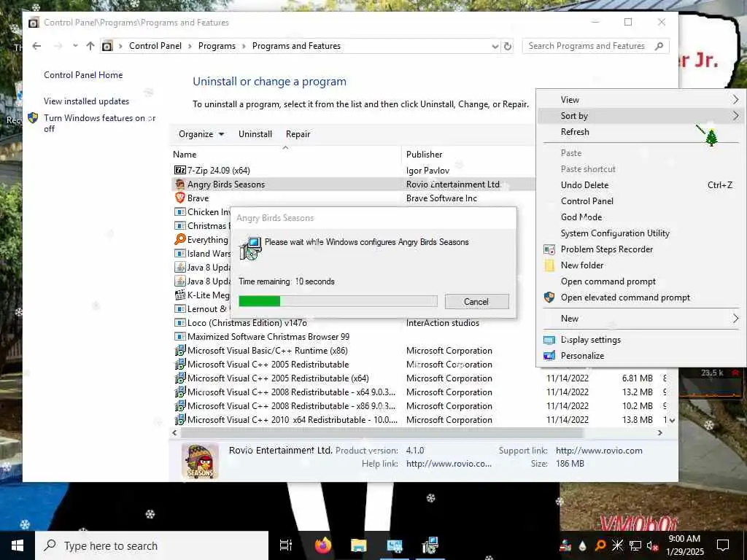
Task: Click the Maximized Software Christmas Browser icon
Action: tap(179, 336)
